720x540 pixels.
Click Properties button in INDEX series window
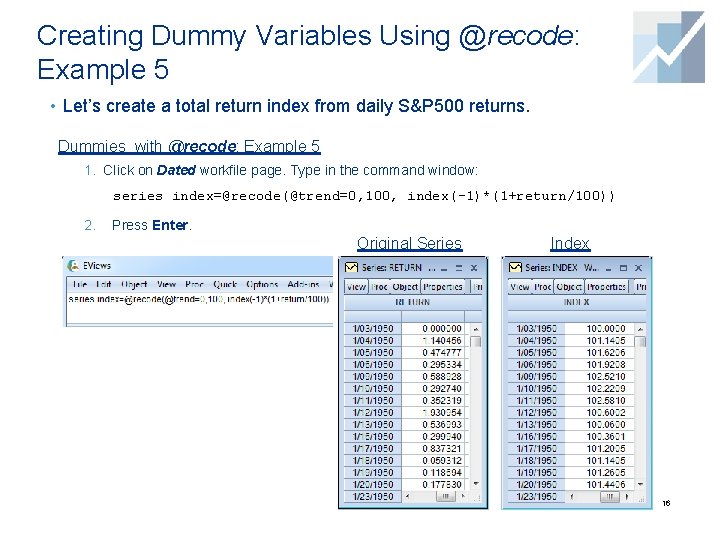(606, 287)
